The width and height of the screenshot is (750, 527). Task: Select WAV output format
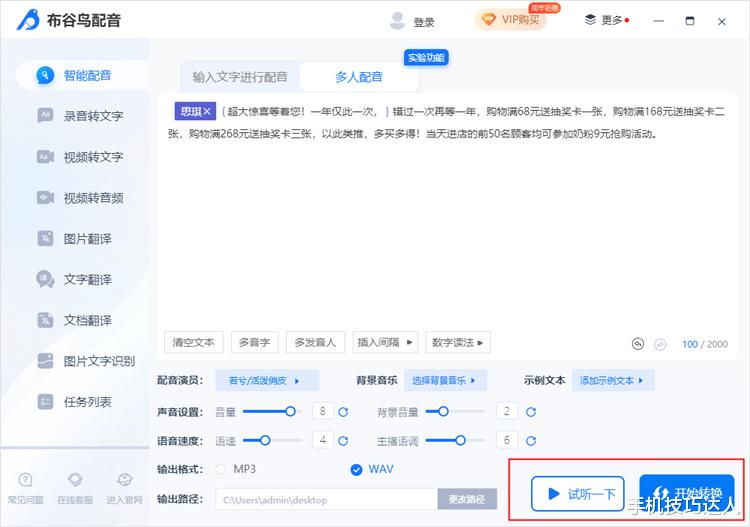pyautogui.click(x=356, y=470)
